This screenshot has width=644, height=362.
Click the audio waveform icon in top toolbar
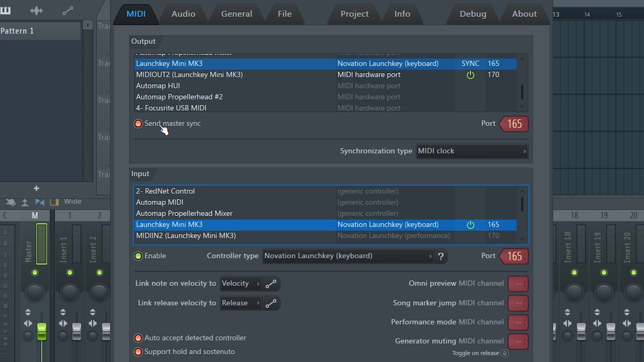click(36, 11)
